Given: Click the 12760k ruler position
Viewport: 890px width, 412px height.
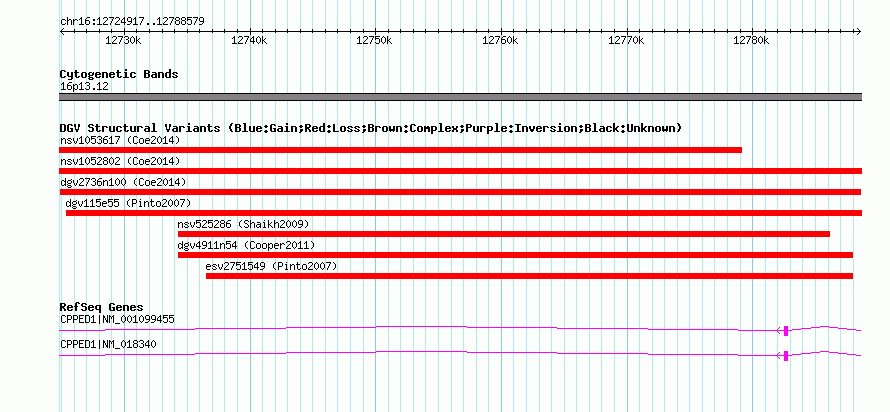Looking at the screenshot, I should [x=500, y=41].
